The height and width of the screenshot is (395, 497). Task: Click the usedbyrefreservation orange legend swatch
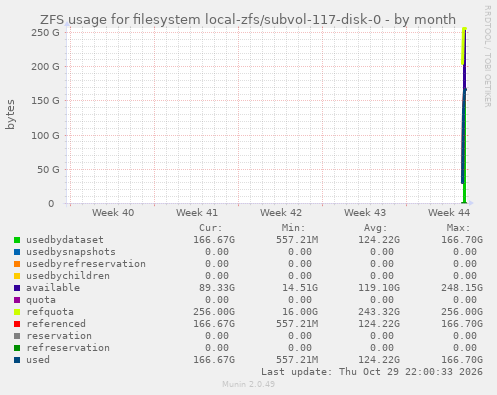point(17,264)
